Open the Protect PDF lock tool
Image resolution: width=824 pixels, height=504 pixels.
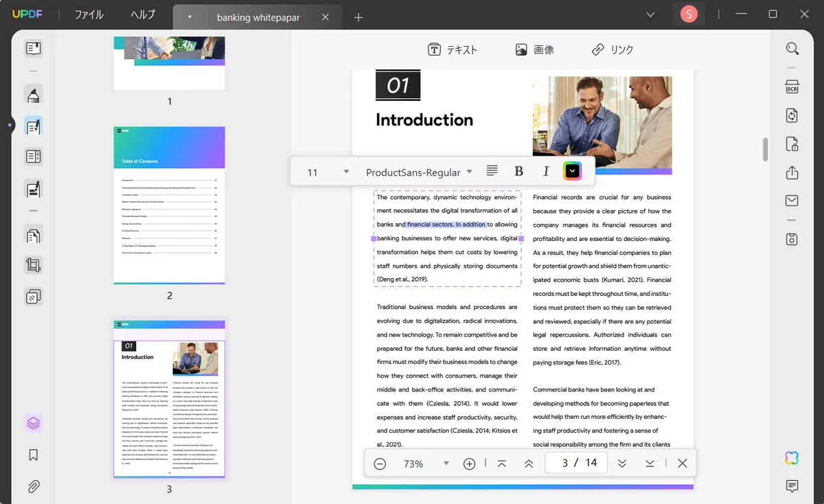[x=792, y=144]
